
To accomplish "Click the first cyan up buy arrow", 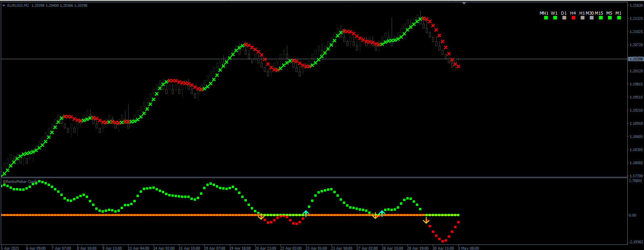I will (306, 213).
